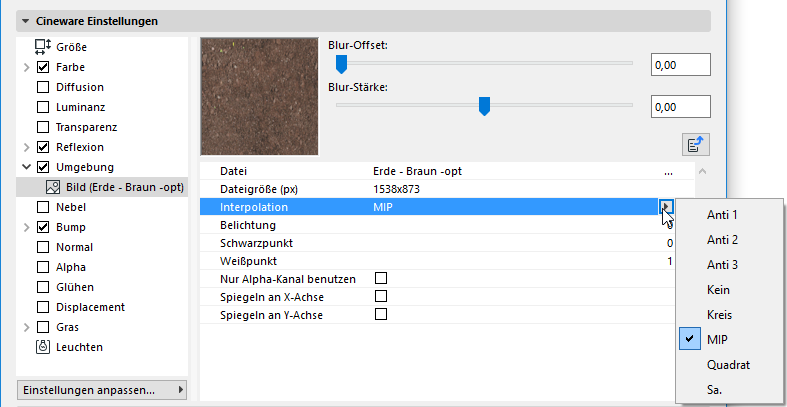Enable the Displacement channel checkbox
Image resolution: width=787 pixels, height=407 pixels.
[x=43, y=307]
